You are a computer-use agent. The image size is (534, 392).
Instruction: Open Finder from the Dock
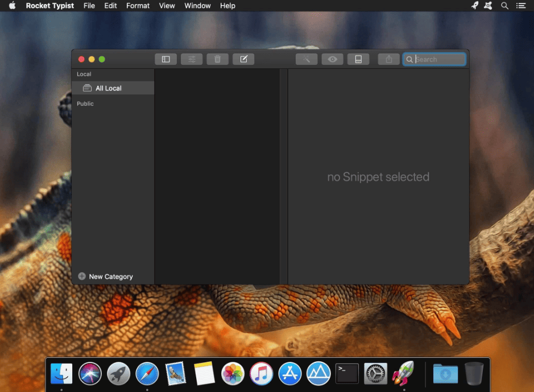[61, 374]
